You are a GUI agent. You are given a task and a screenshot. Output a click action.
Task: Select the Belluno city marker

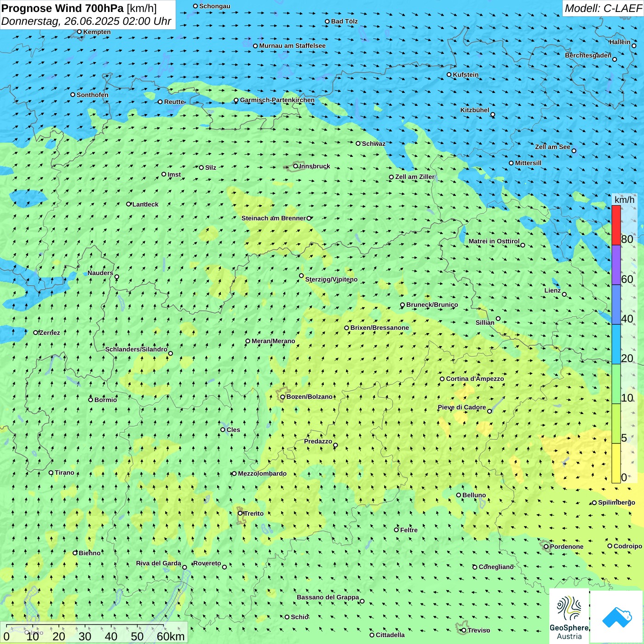[x=459, y=495]
